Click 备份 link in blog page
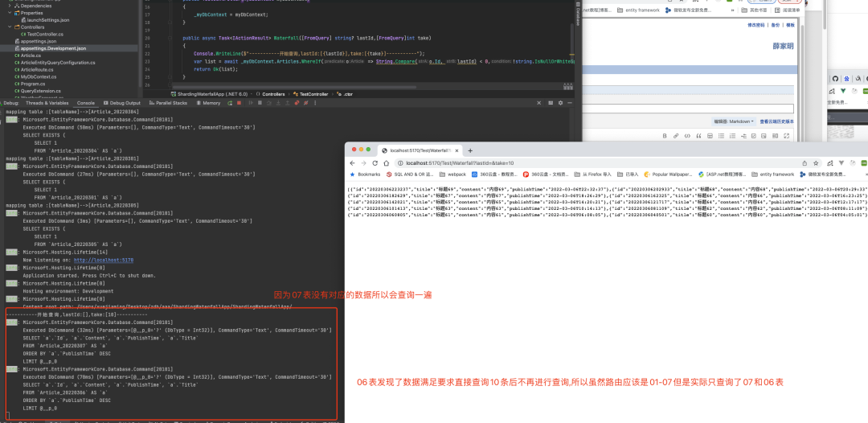The width and height of the screenshot is (868, 423). [775, 25]
